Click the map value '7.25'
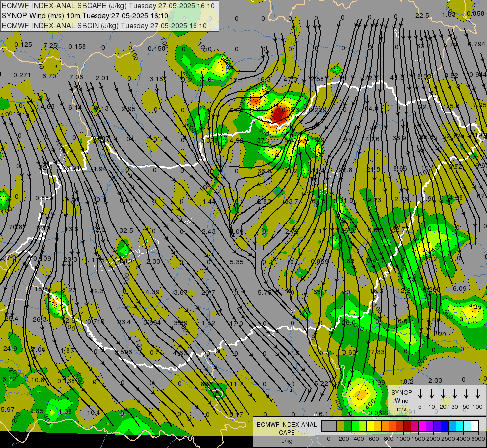Image resolution: width=487 pixels, height=448 pixels. [x=50, y=45]
